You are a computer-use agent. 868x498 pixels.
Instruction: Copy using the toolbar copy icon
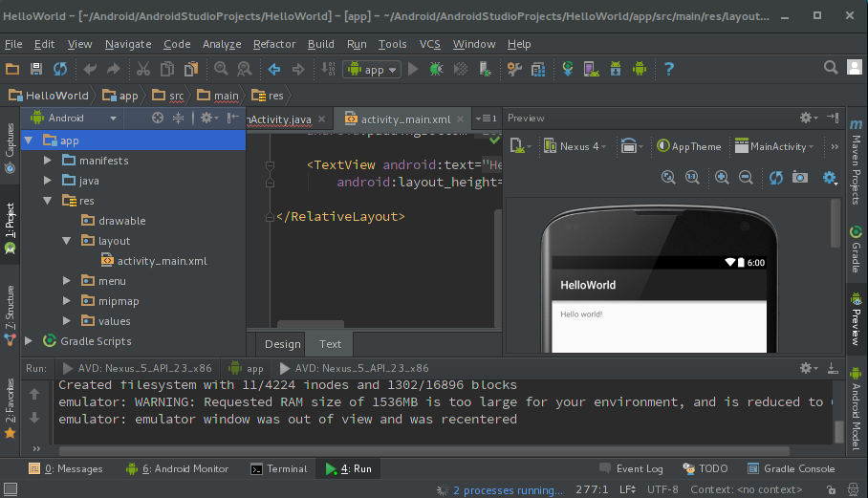(167, 69)
